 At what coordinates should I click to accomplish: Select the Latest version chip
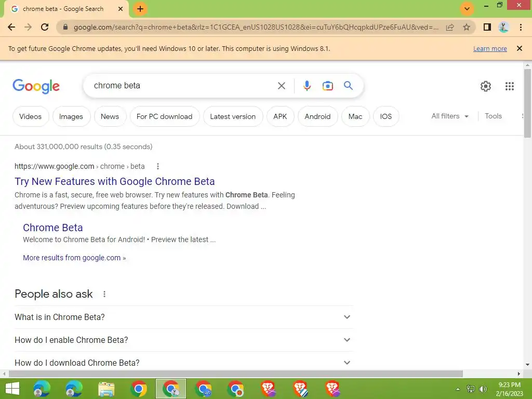click(x=233, y=116)
